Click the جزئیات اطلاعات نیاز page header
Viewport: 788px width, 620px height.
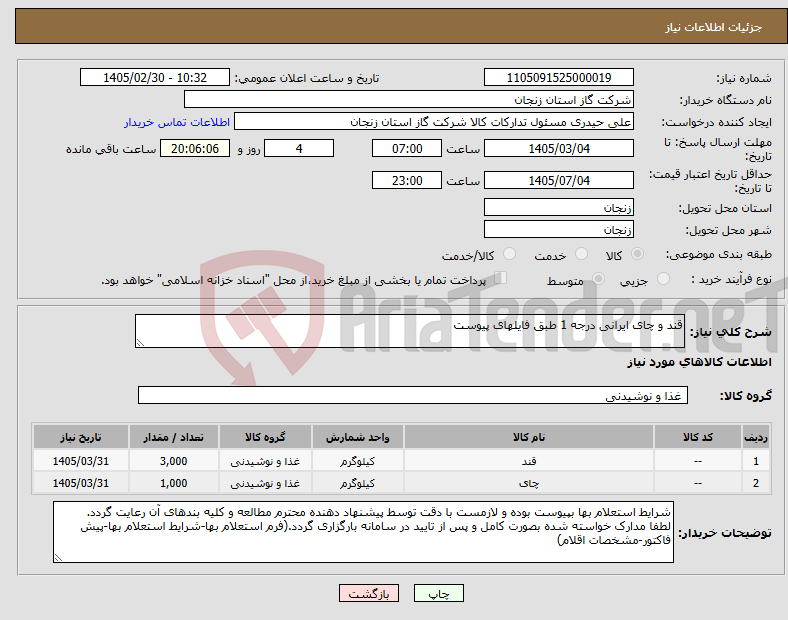coord(713,27)
